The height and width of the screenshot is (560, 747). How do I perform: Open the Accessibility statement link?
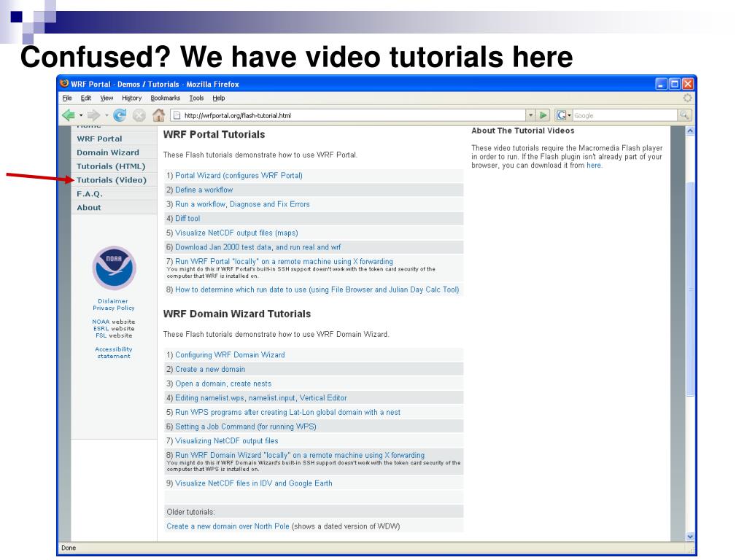[113, 352]
